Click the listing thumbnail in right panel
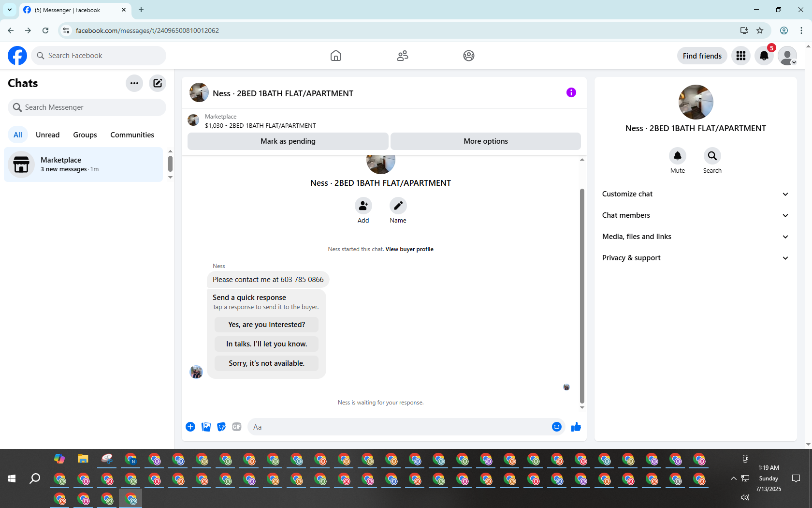Viewport: 812px width, 508px height. [696, 102]
